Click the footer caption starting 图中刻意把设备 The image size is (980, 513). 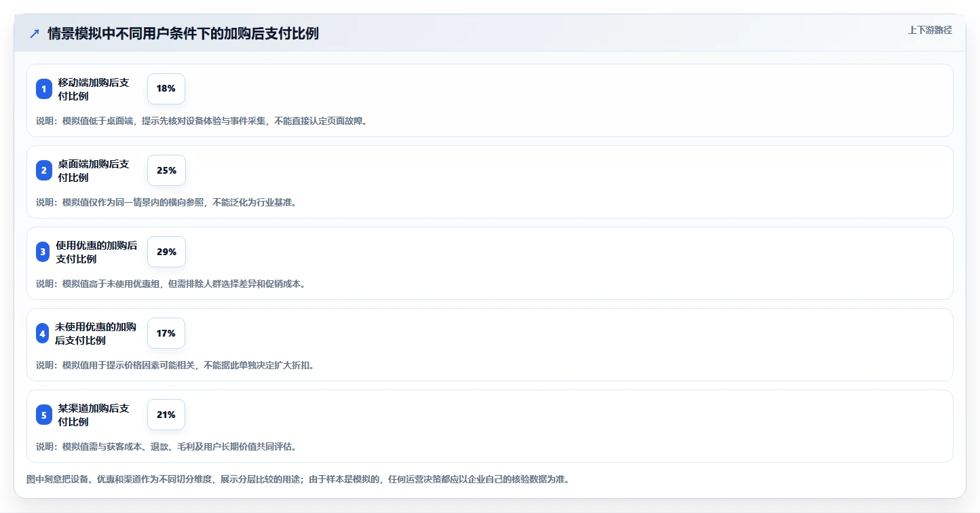(298, 479)
